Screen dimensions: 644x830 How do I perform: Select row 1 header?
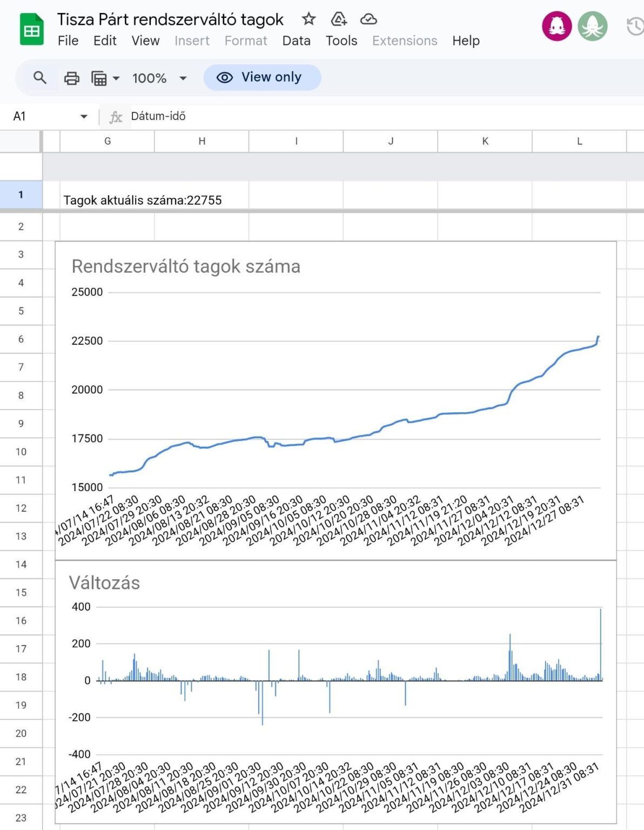coord(21,195)
